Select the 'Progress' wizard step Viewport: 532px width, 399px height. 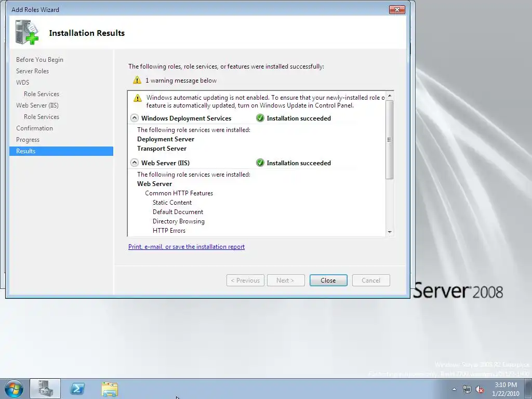(x=28, y=140)
